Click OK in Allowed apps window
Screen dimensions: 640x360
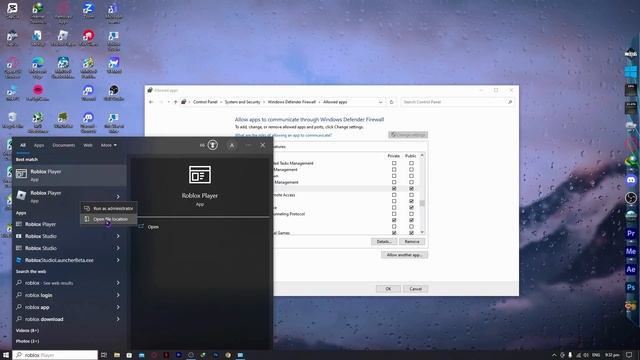pyautogui.click(x=388, y=289)
